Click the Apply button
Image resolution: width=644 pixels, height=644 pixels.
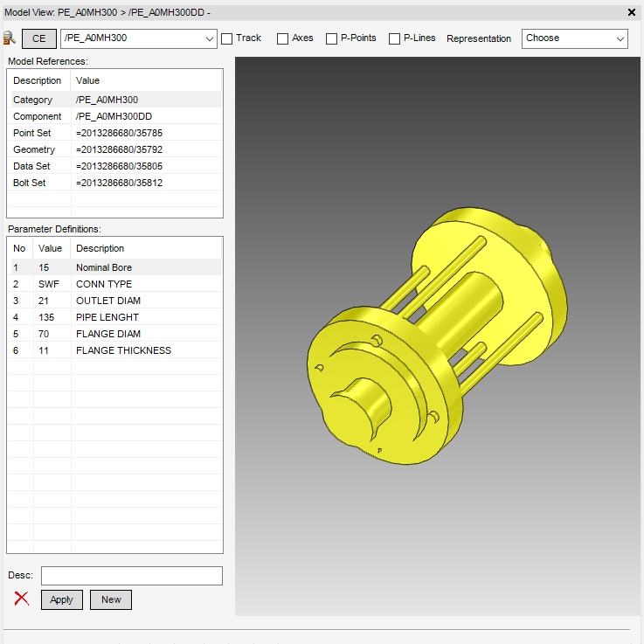pos(62,599)
